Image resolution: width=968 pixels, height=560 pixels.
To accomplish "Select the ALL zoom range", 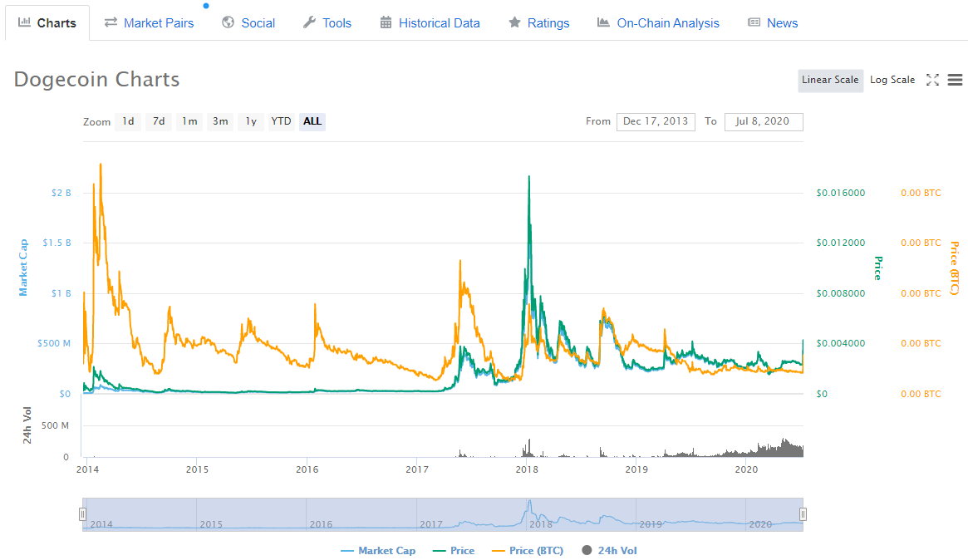I will click(x=312, y=121).
